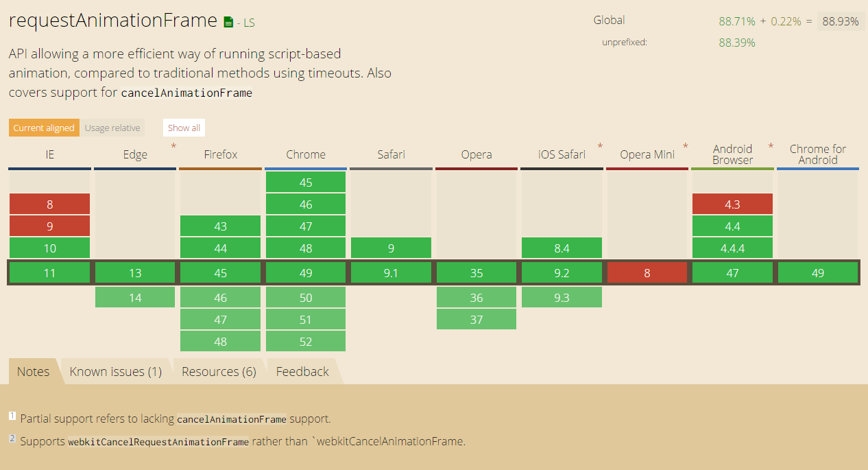Click the green spec document icon near title
868x470 pixels.
228,23
